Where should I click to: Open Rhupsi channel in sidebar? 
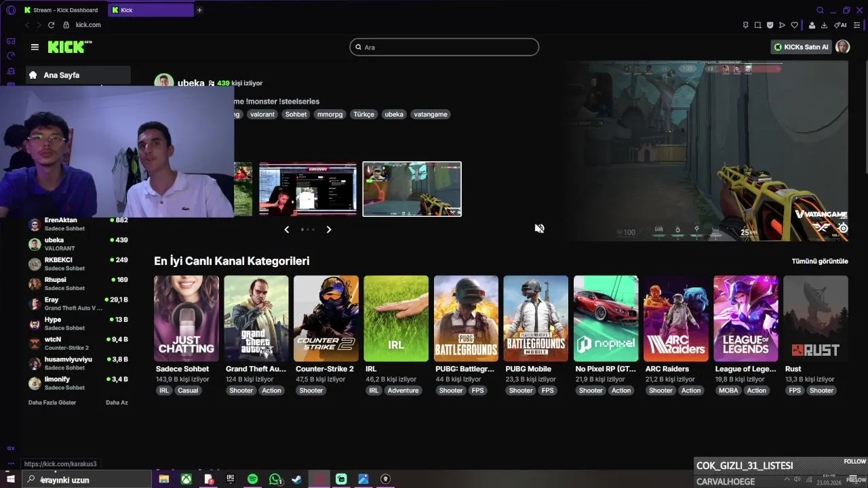(78, 283)
